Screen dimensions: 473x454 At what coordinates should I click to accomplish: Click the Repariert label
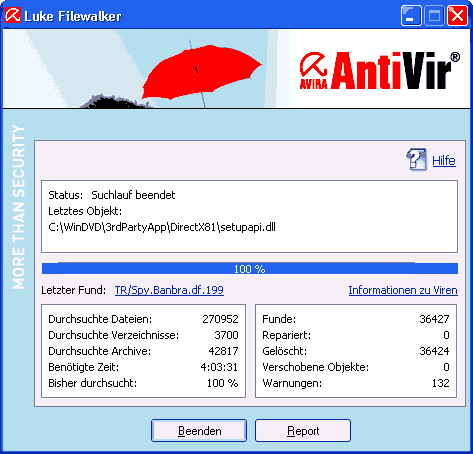tap(287, 335)
